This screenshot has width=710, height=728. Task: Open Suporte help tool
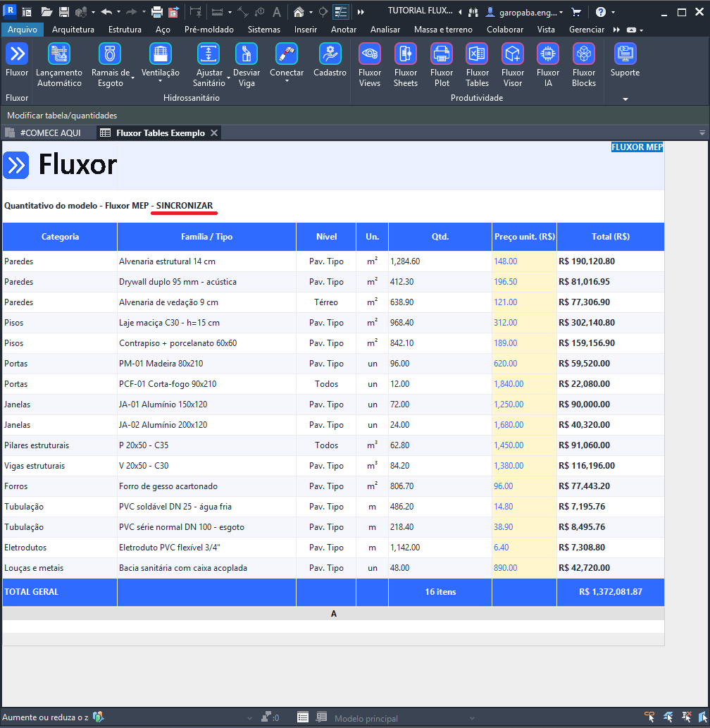click(x=625, y=60)
